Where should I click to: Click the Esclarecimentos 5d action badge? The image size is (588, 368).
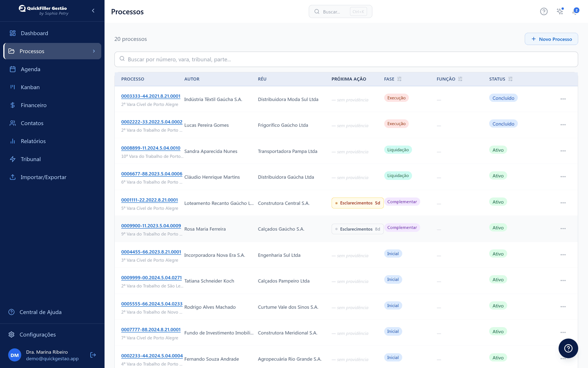click(x=358, y=203)
